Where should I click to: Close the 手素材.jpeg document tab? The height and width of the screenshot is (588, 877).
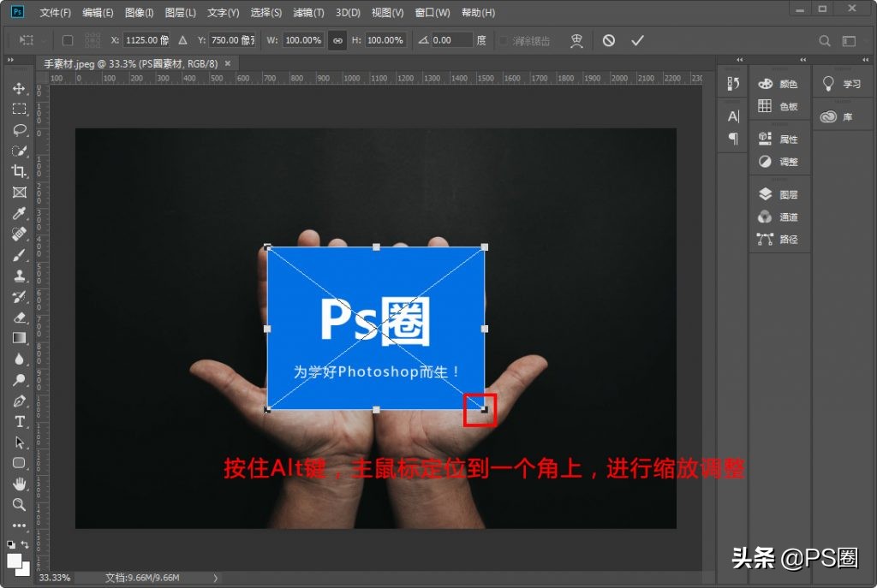point(228,63)
